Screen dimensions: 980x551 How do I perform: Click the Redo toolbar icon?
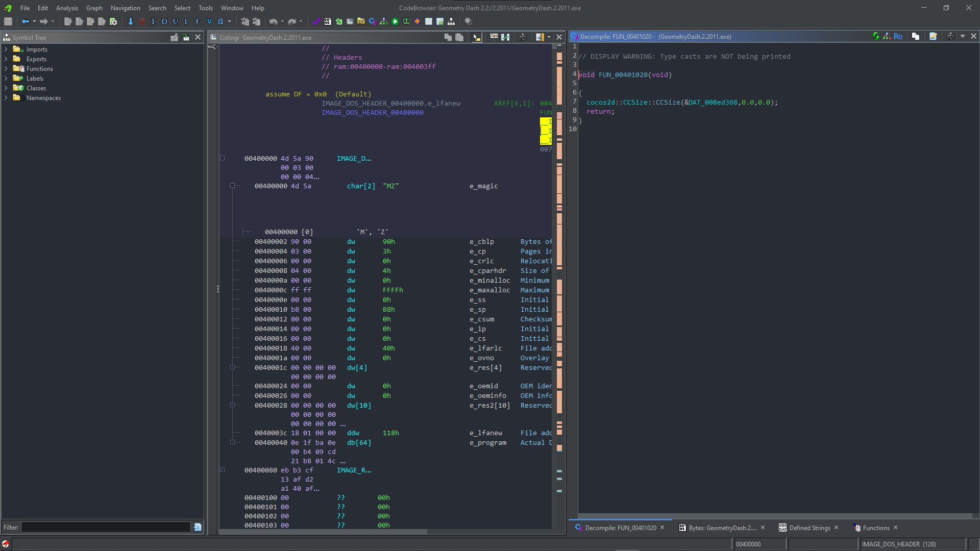click(x=292, y=21)
